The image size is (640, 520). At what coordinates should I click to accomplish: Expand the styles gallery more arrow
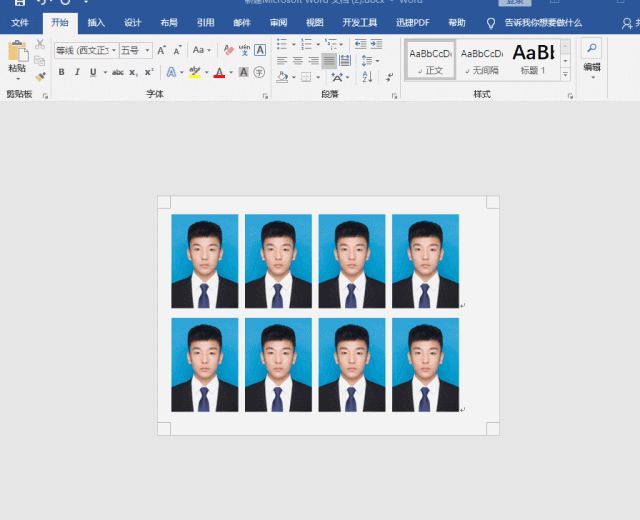pos(565,74)
